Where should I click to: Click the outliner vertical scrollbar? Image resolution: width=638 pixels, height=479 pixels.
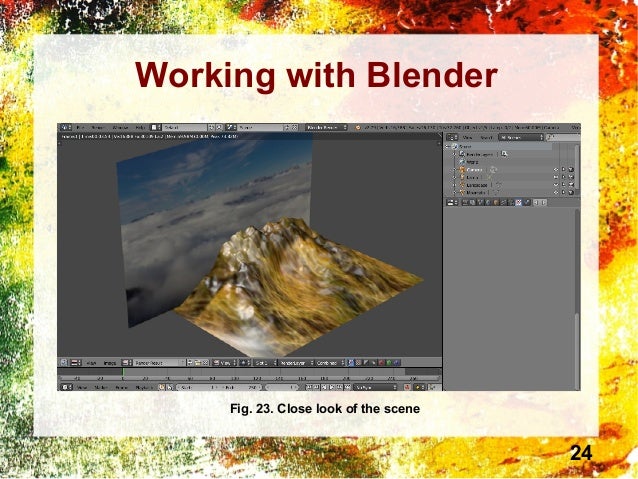click(577, 167)
